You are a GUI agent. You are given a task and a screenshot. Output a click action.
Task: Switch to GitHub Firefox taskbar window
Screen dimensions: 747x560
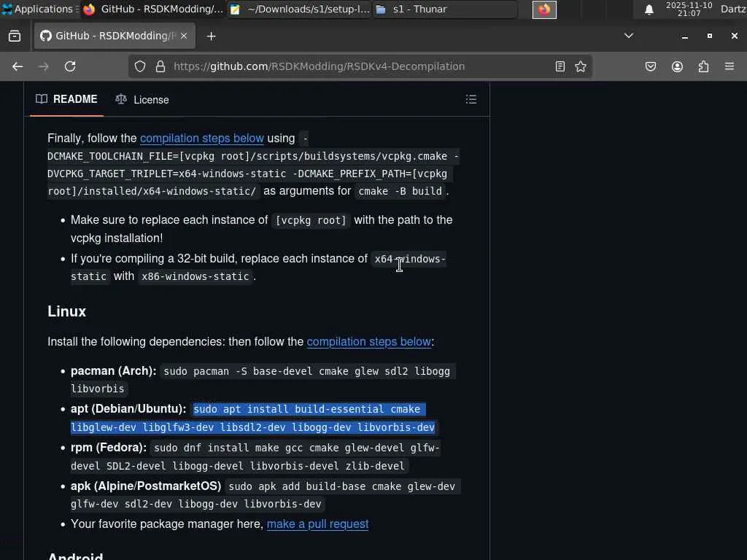153,9
